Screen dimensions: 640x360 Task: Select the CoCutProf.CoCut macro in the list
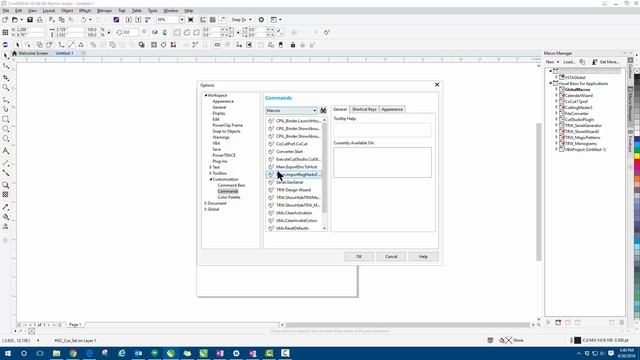coord(294,144)
